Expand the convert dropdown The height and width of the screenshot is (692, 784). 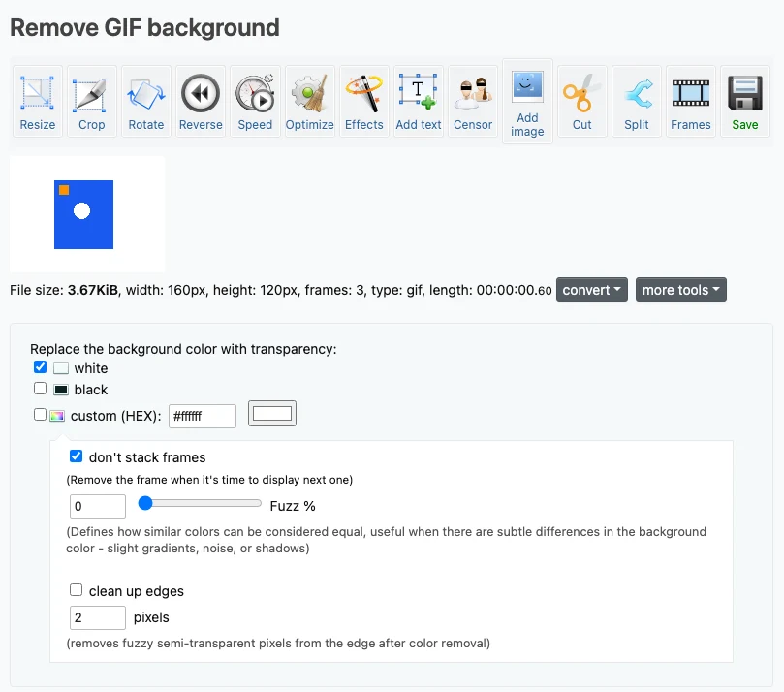point(592,290)
